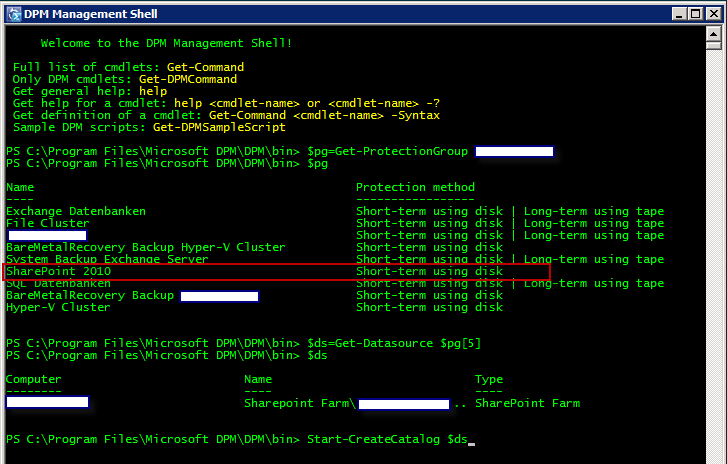Click 'Short-term using disk' in SharePoint 2010 row
Screen dimensions: 727x464
click(429, 271)
